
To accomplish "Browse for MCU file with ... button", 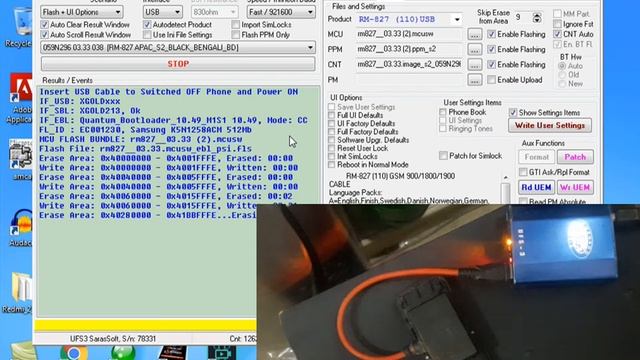I will click(x=474, y=34).
